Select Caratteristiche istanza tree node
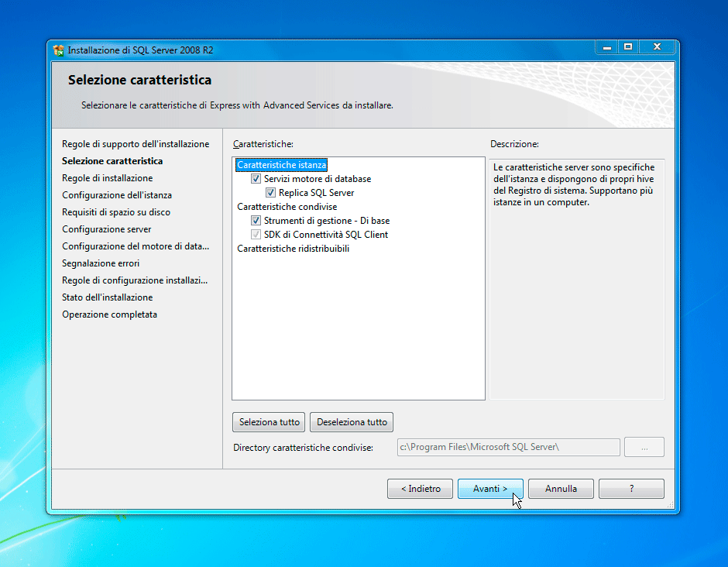Screen dimensions: 728x567 point(281,165)
